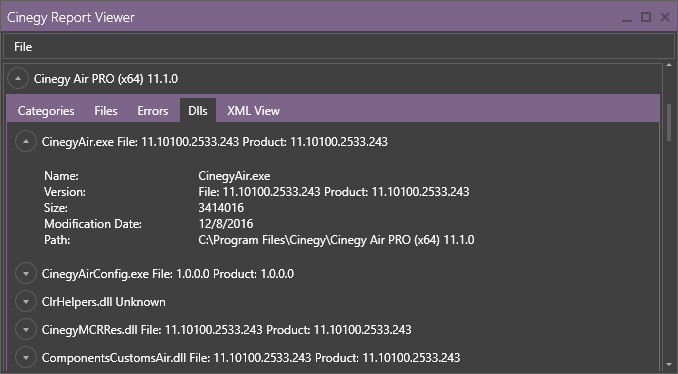678x374 pixels.
Task: Click the Name value CinegyAir.exe
Action: click(x=234, y=176)
